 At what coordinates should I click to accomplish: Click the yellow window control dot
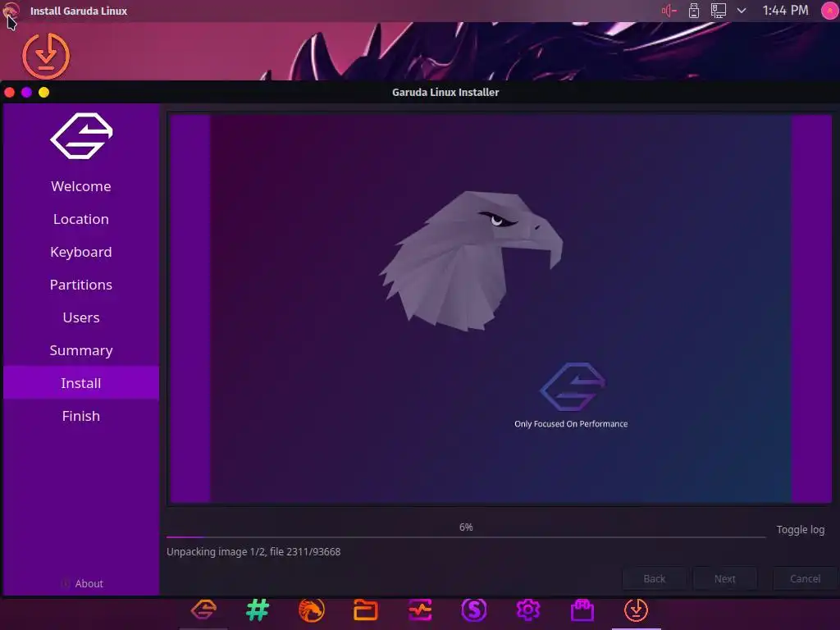pos(44,92)
